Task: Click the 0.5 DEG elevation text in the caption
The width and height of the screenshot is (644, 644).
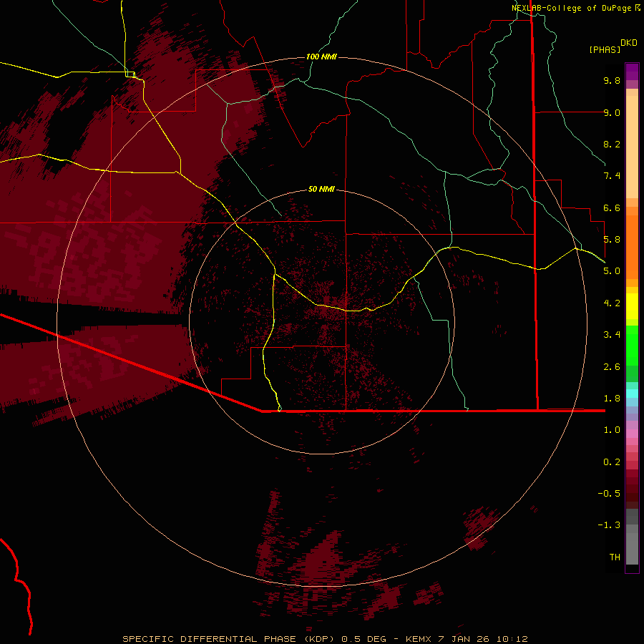Action: (364, 639)
